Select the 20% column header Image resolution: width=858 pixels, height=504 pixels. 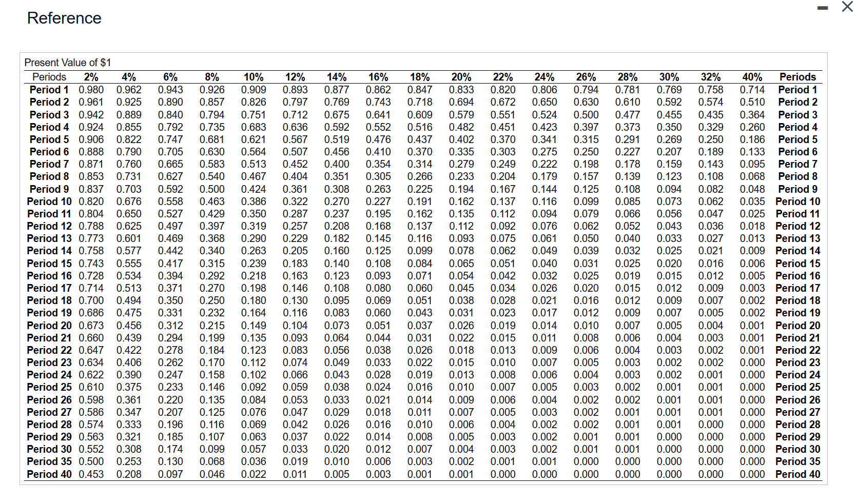(x=461, y=77)
